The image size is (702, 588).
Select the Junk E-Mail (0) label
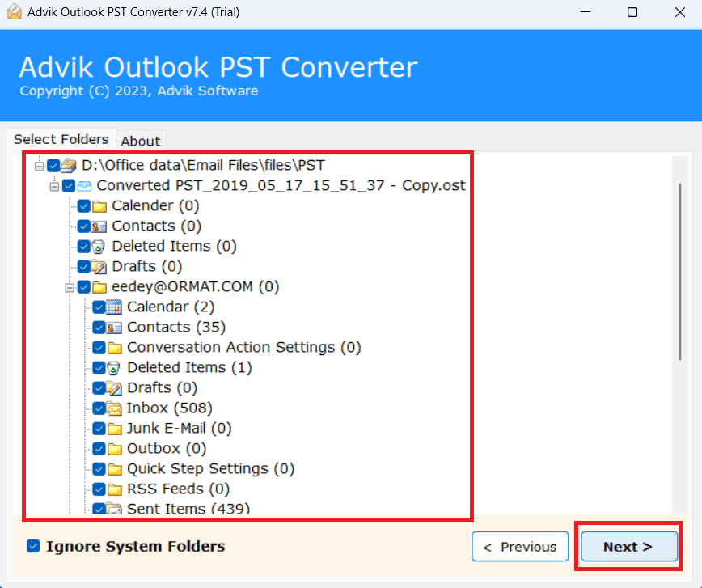click(x=179, y=429)
